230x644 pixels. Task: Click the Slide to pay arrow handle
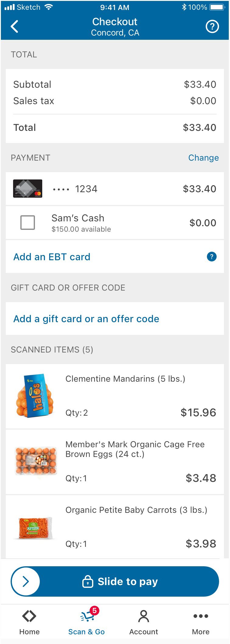(26, 581)
